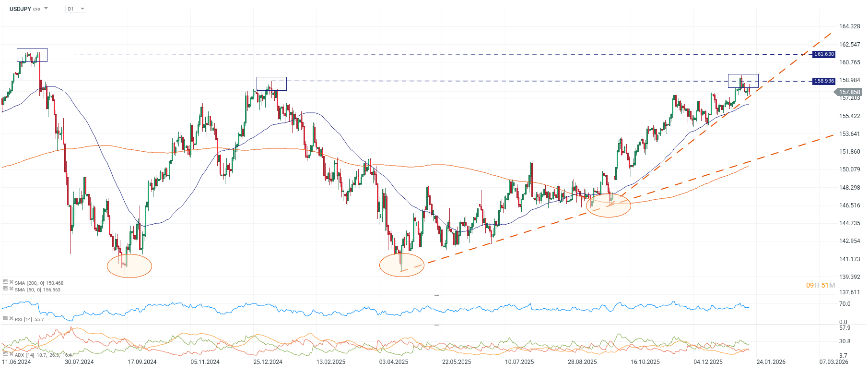Click the 04.12.2025 date on time axis

coord(708,362)
